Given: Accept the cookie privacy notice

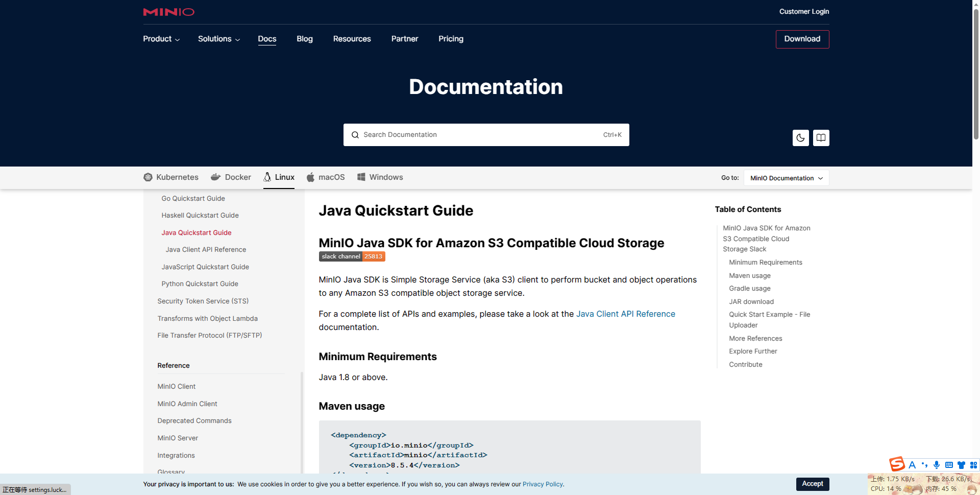Looking at the screenshot, I should coord(813,484).
